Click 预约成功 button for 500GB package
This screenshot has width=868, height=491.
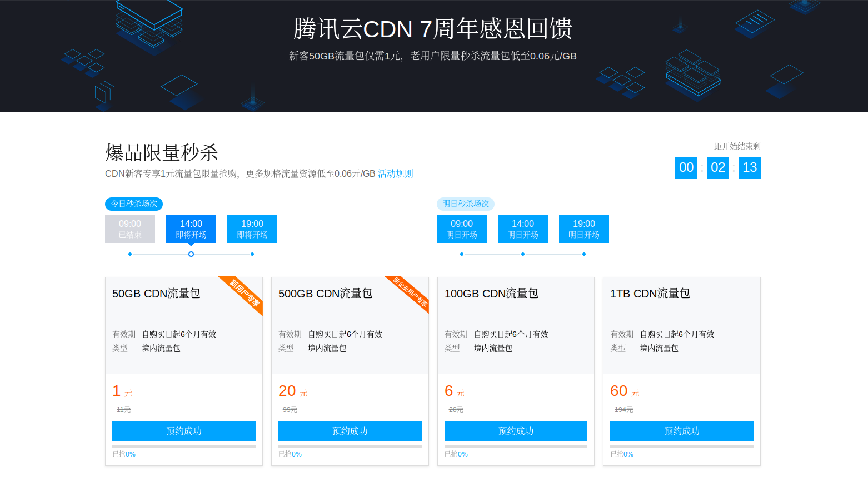350,431
